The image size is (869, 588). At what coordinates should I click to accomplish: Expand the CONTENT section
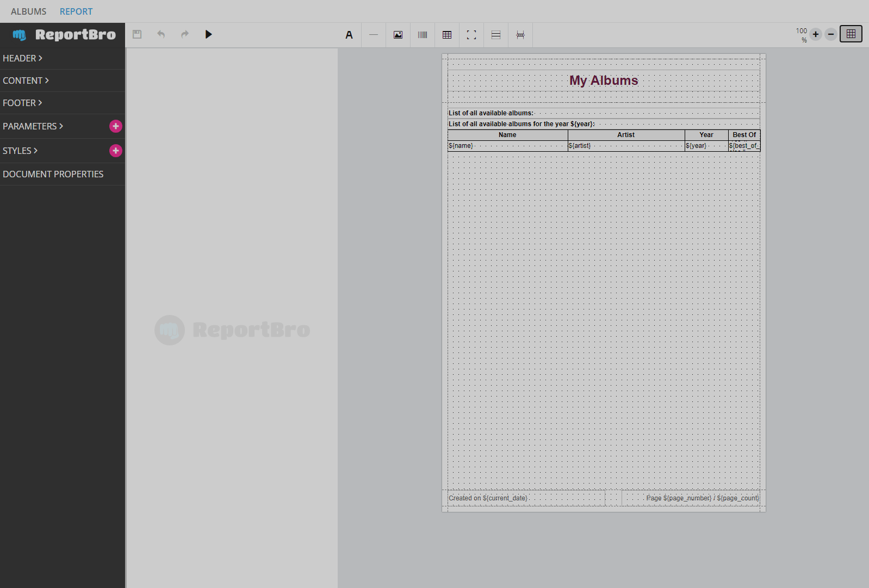coord(63,81)
